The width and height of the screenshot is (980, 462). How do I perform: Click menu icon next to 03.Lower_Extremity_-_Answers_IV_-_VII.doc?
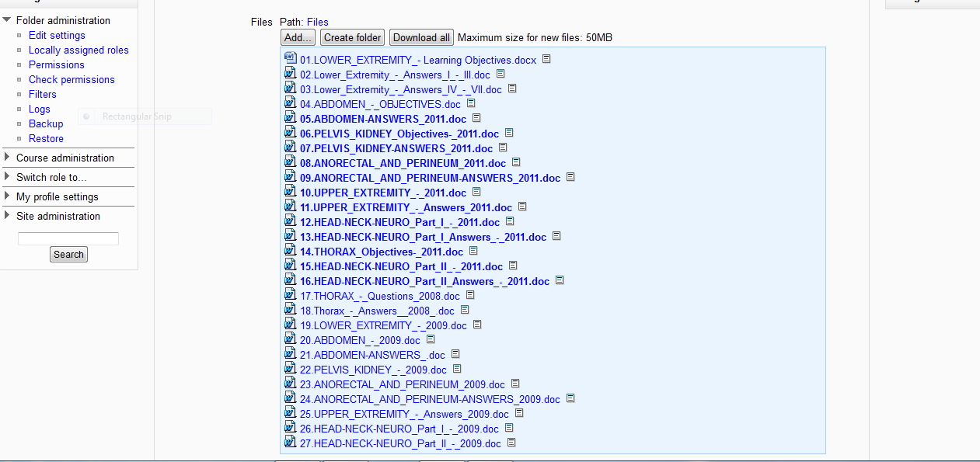512,89
